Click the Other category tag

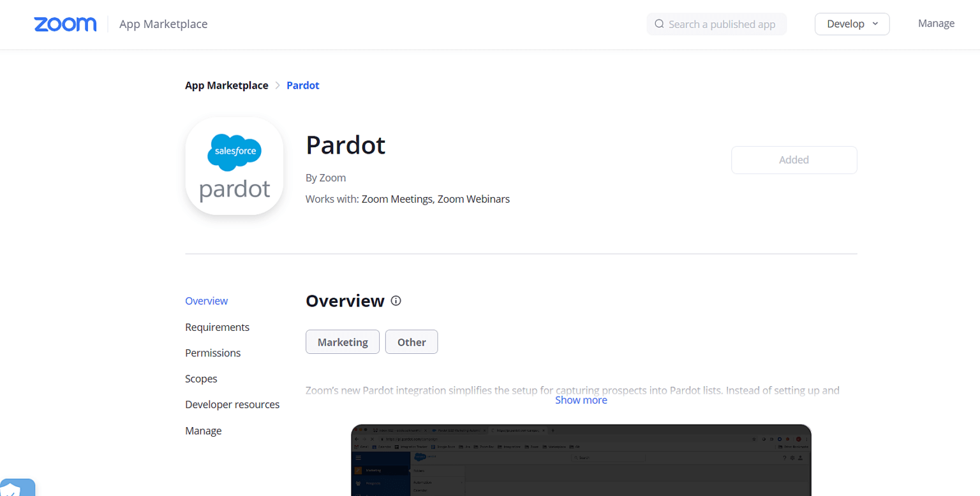click(412, 342)
